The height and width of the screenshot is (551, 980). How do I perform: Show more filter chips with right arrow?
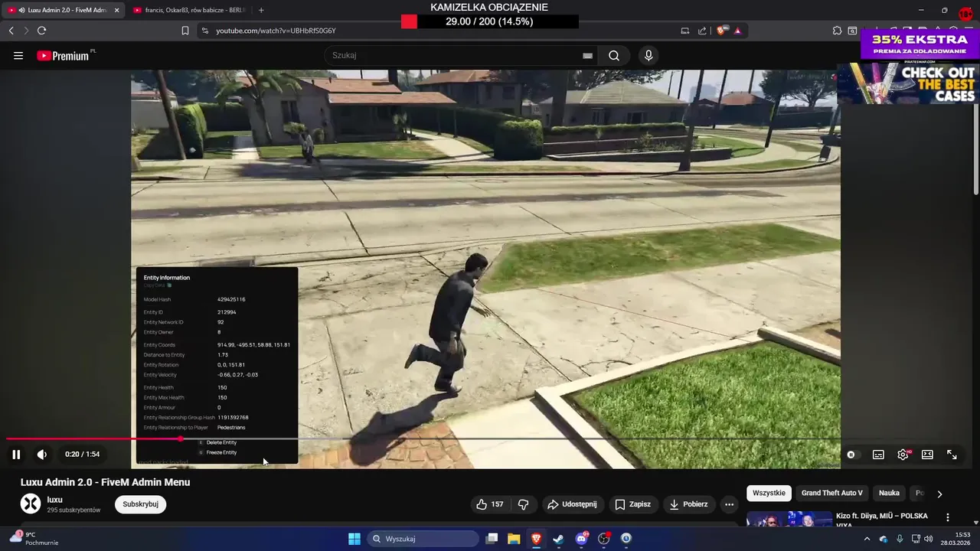[x=939, y=494]
